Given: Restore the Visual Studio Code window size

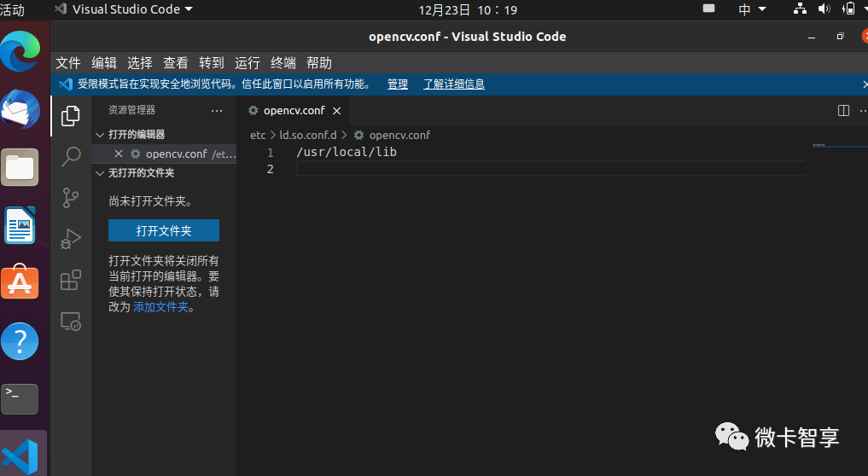Looking at the screenshot, I should (x=841, y=36).
